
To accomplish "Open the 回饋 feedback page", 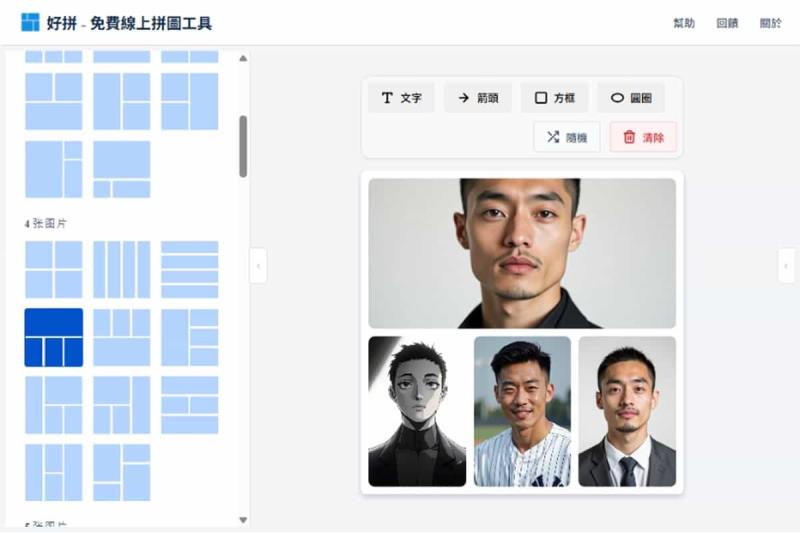I will click(x=727, y=23).
